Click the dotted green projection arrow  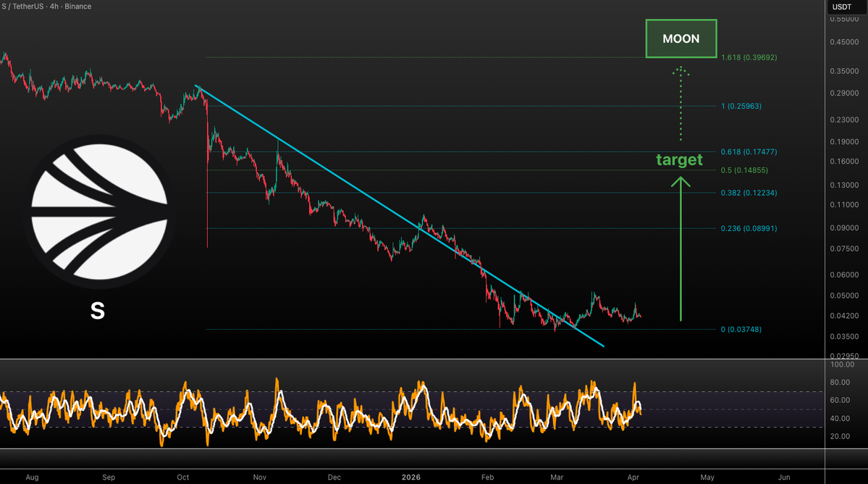pos(679,101)
